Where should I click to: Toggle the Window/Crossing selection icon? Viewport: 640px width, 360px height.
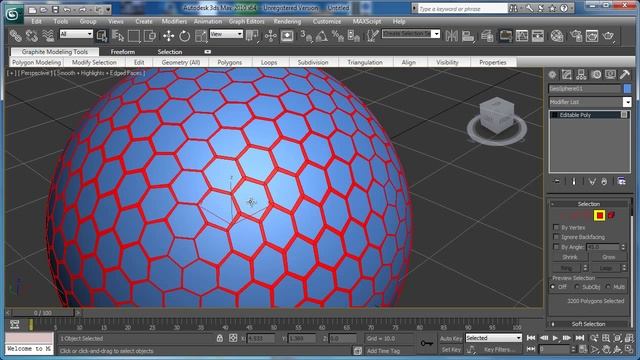150,36
